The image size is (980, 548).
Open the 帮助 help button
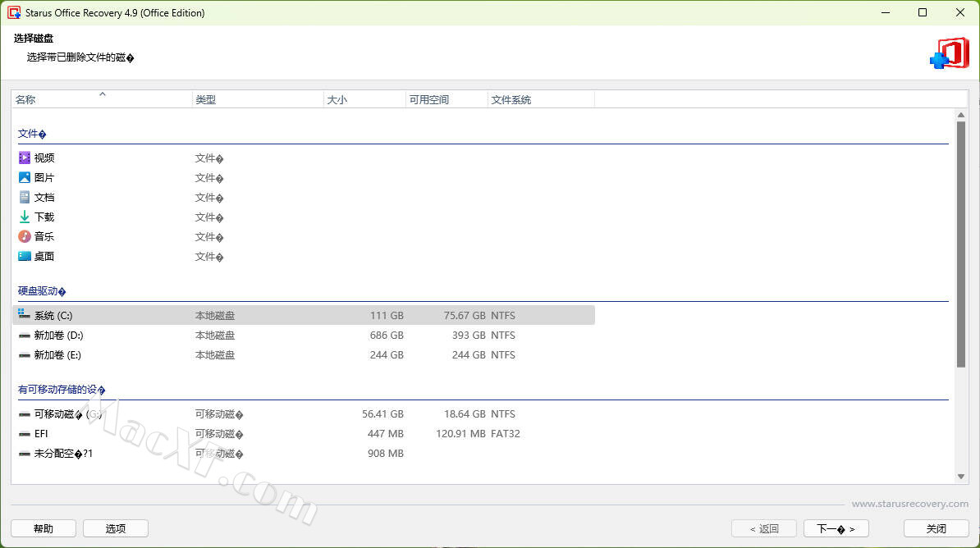44,528
